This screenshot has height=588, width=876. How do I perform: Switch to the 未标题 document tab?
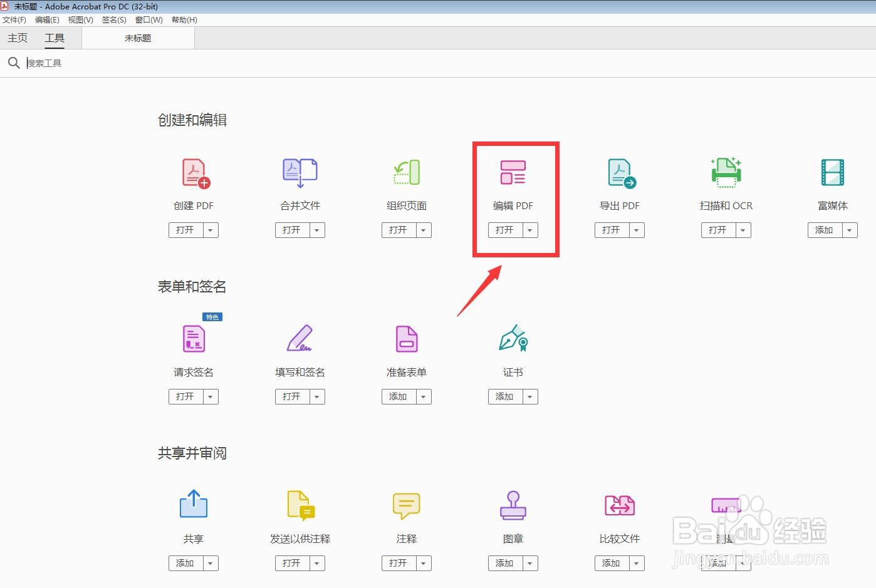coord(138,38)
